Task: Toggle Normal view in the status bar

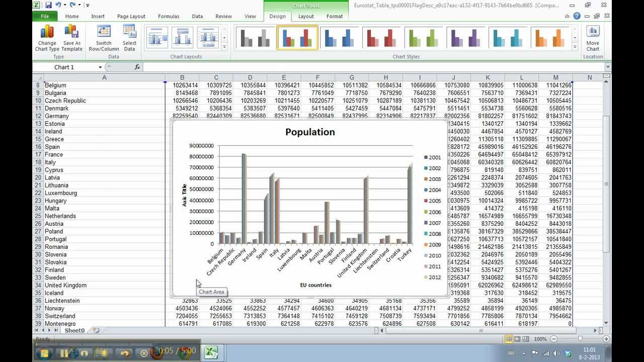Action: click(509, 339)
